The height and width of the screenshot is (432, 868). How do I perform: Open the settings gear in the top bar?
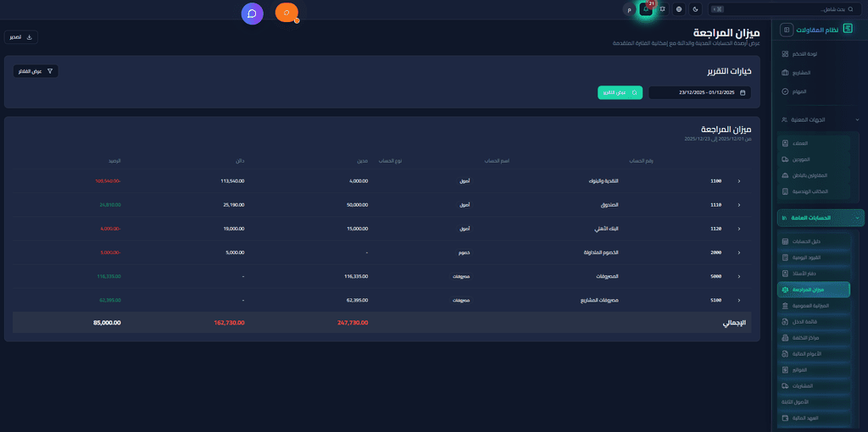coord(662,9)
